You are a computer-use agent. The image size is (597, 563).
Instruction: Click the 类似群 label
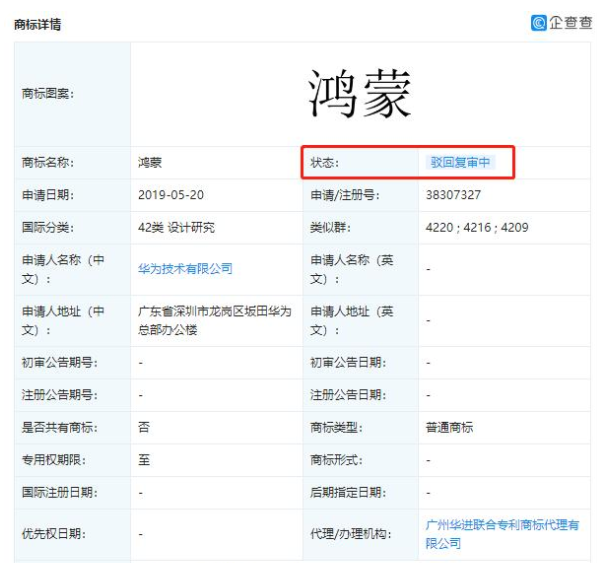click(x=330, y=228)
